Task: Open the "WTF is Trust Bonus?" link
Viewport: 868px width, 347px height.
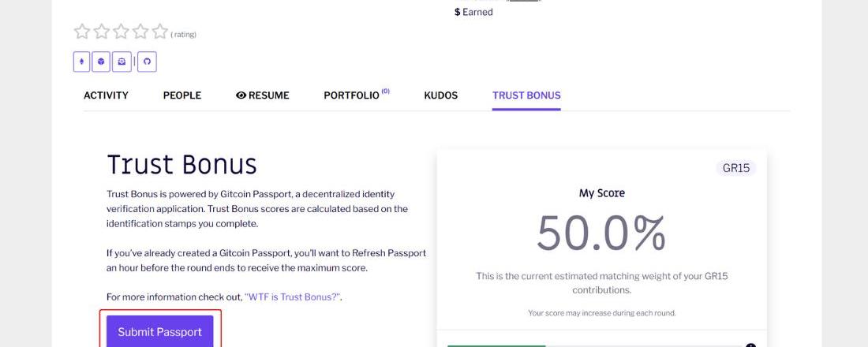Action: (x=292, y=297)
